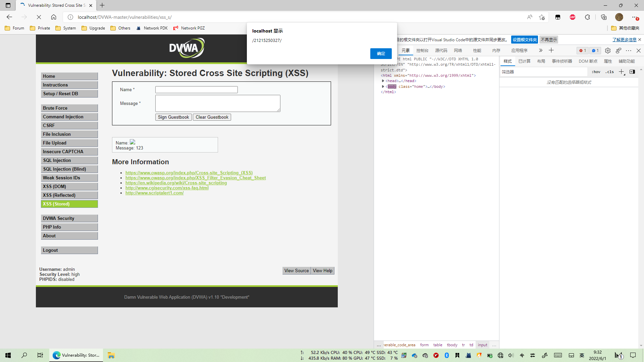The height and width of the screenshot is (362, 644).
Task: Confirm the alert with 确定 button
Action: click(381, 54)
